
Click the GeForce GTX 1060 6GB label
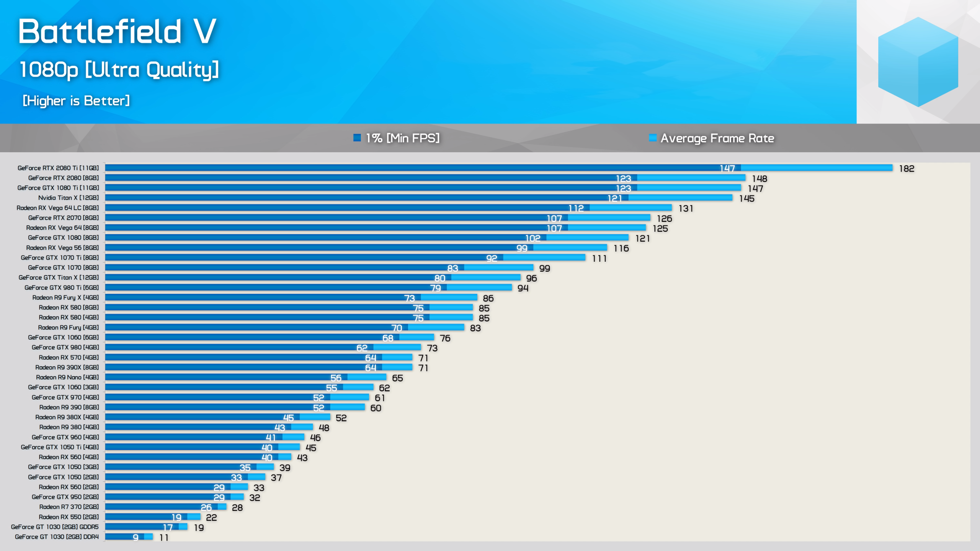pyautogui.click(x=63, y=337)
